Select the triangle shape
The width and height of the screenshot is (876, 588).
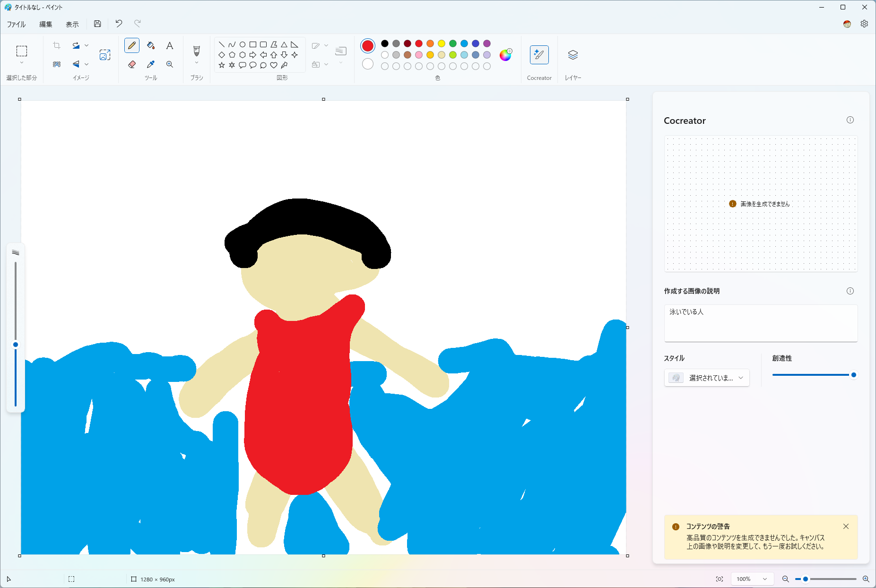[x=284, y=44]
